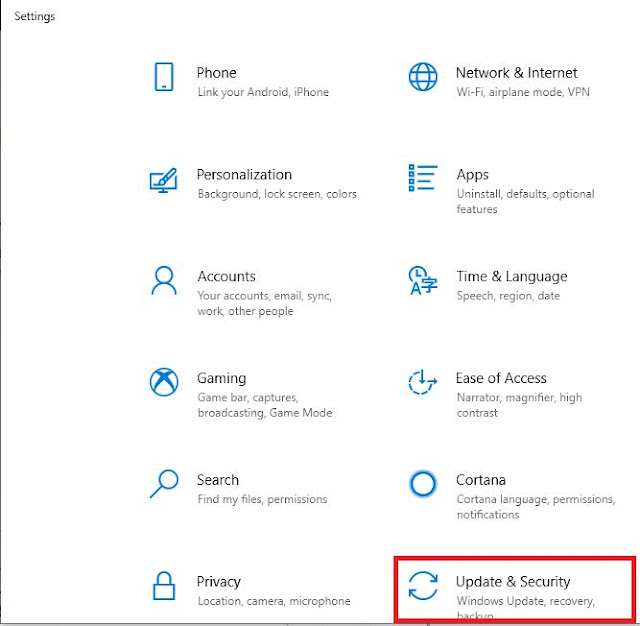This screenshot has width=640, height=626.
Task: Open the Privacy padlock icon
Action: pos(164,586)
